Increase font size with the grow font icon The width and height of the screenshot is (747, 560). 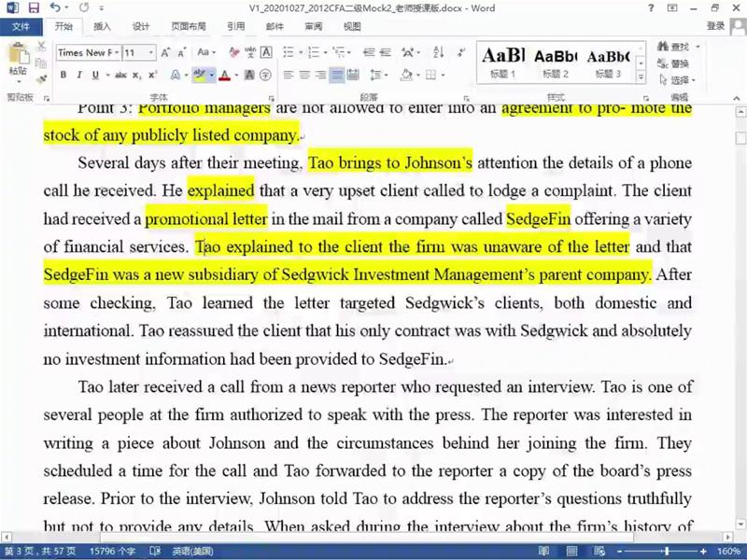[x=165, y=52]
